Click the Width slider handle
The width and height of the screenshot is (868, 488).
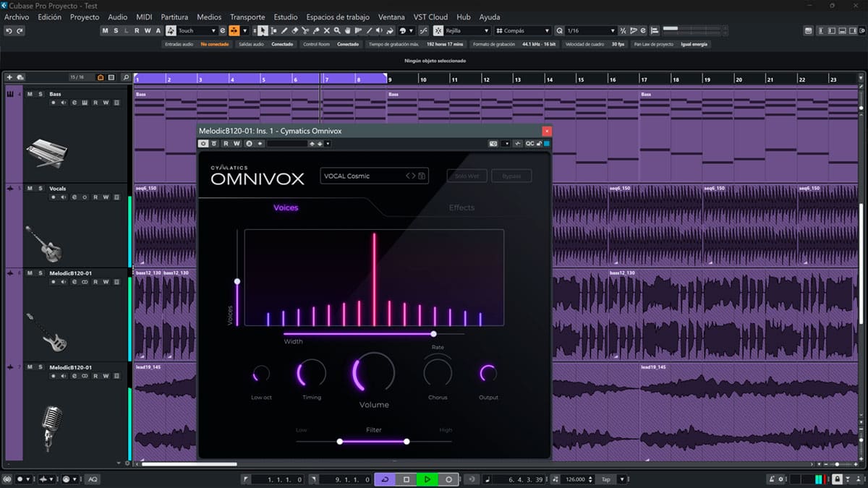point(433,334)
